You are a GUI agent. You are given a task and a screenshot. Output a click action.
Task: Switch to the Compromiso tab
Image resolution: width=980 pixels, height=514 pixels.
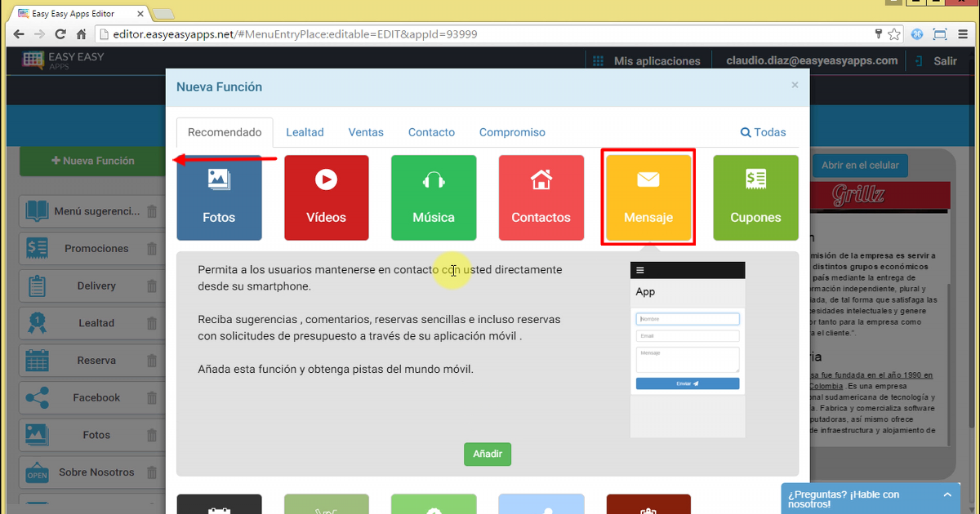click(512, 131)
